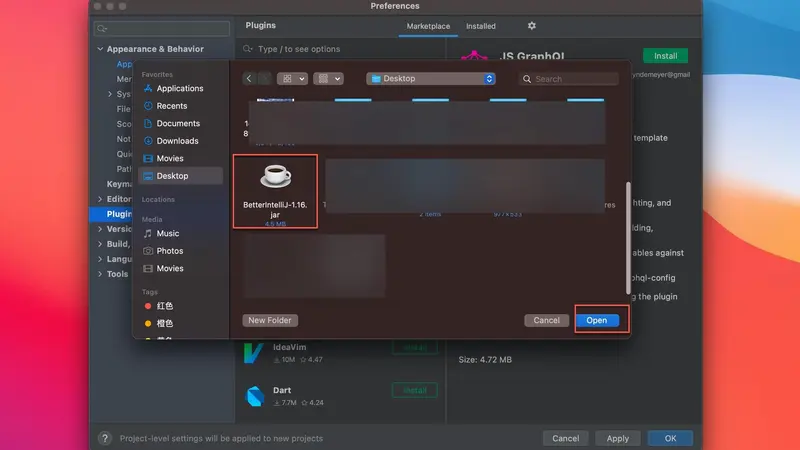Click the New Folder button
The image size is (800, 450).
tap(270, 320)
